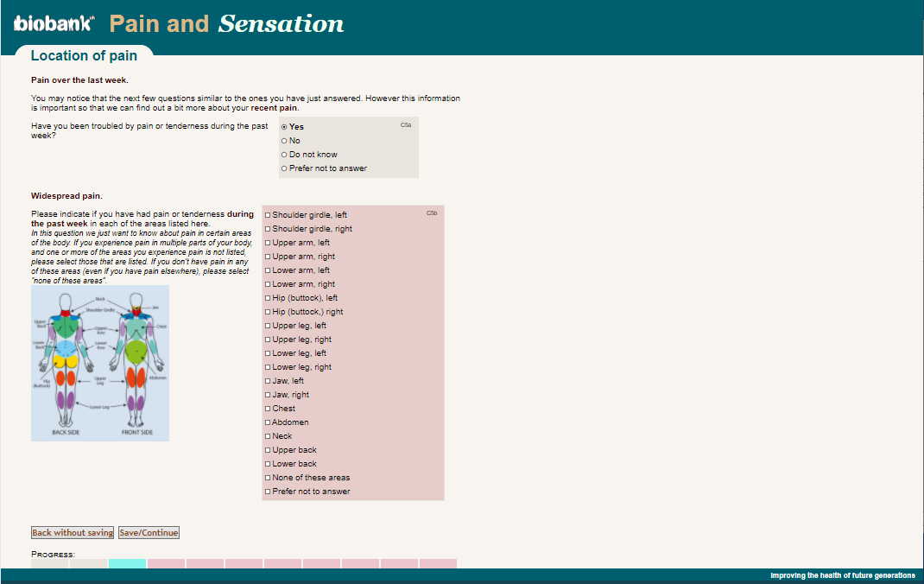Click the biobank logo in header
The image size is (924, 584).
[54, 23]
